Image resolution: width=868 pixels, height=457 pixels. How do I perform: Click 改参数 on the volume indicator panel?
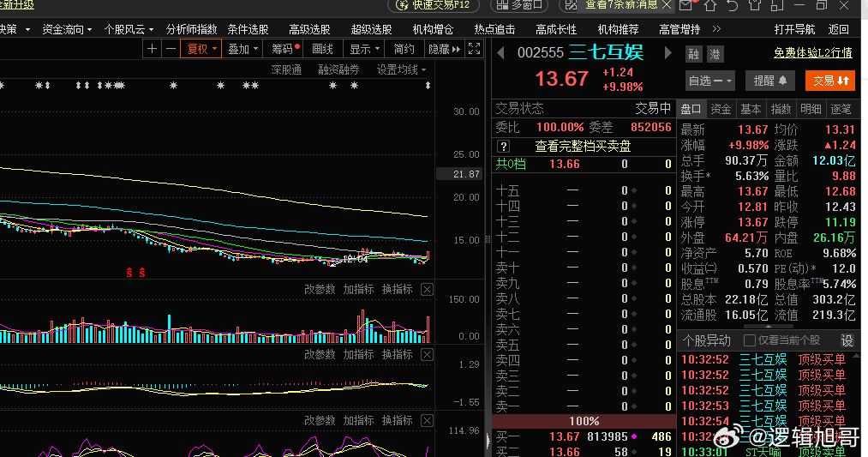pyautogui.click(x=320, y=289)
